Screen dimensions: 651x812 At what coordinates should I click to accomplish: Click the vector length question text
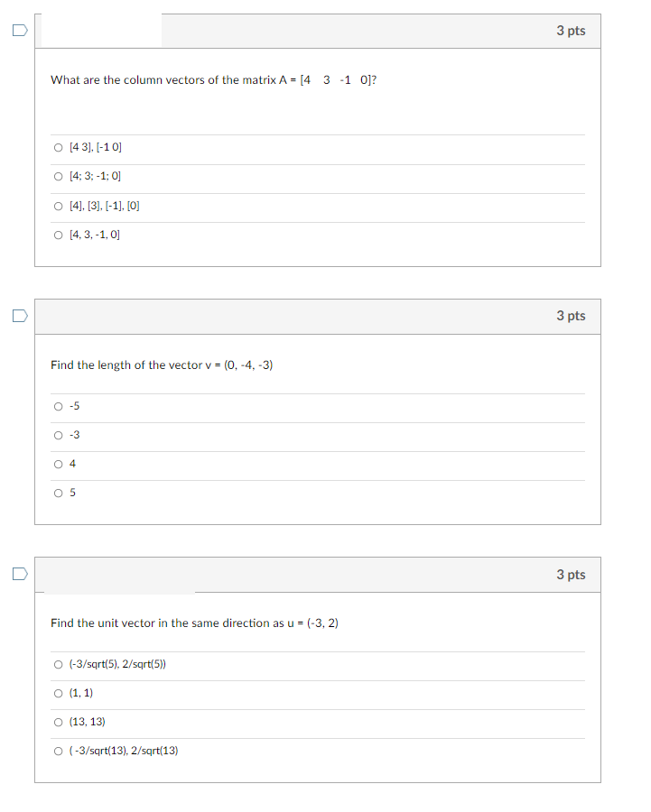(163, 365)
